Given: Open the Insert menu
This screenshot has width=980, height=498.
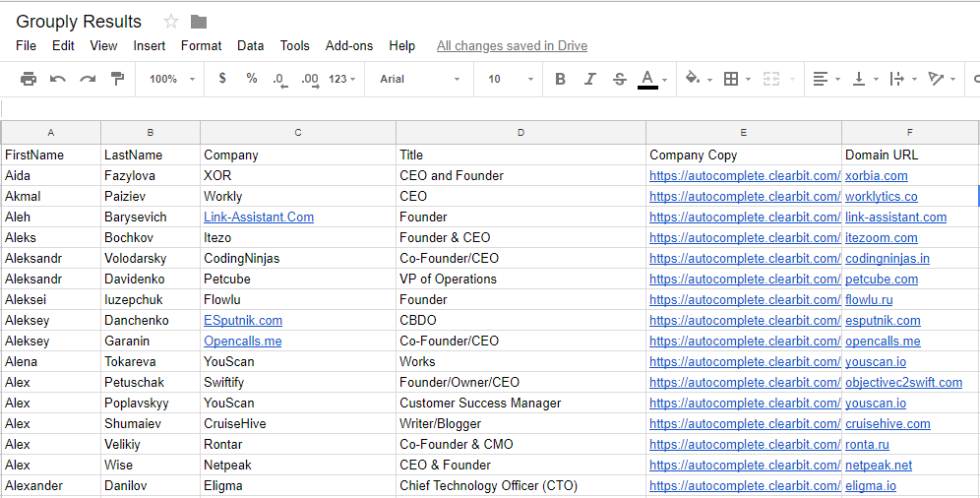Looking at the screenshot, I should pyautogui.click(x=150, y=45).
